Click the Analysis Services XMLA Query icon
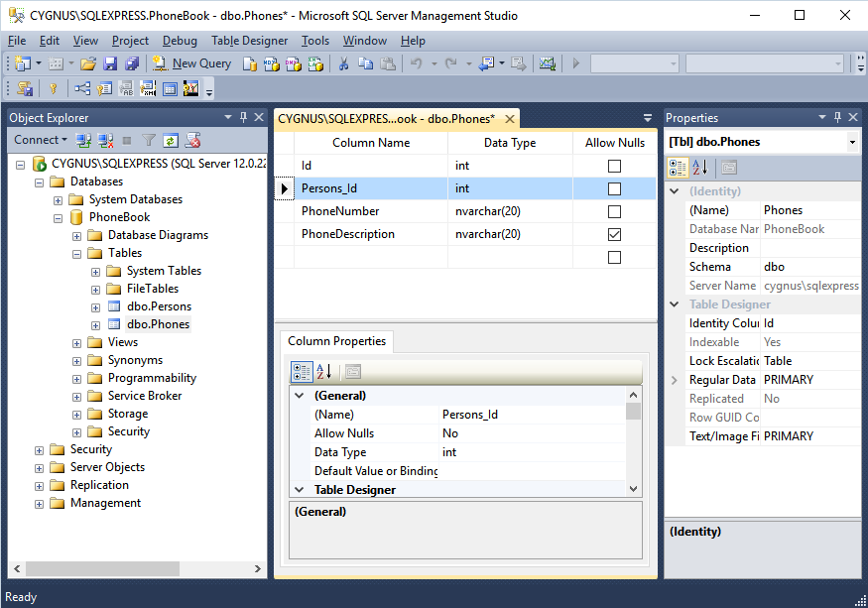Screen dimensions: 868x608 coord(315,63)
